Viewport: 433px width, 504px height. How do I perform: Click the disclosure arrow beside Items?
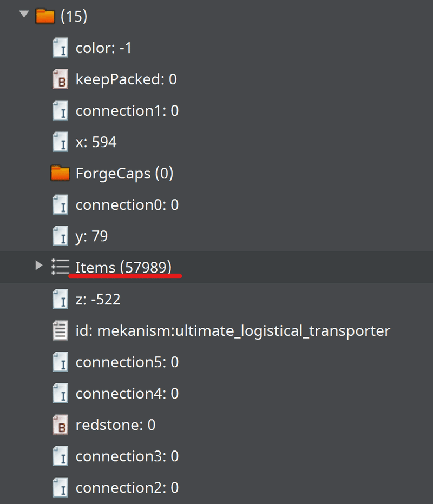[38, 265]
